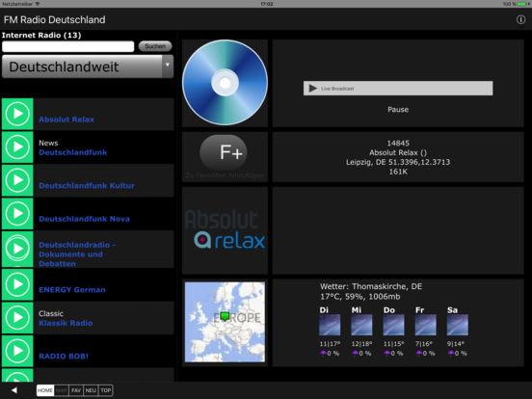Click Sa weather forecast icon
Screen dimensions: 532x399
458,325
